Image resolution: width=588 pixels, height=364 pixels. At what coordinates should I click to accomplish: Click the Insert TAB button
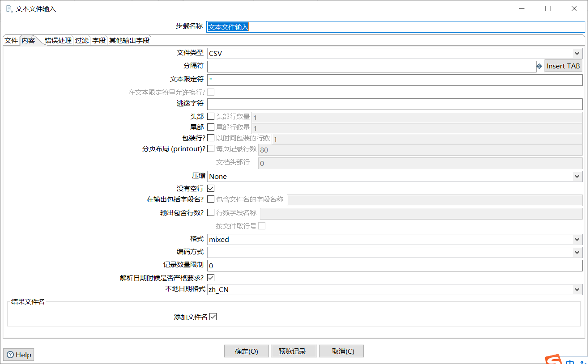click(x=563, y=66)
